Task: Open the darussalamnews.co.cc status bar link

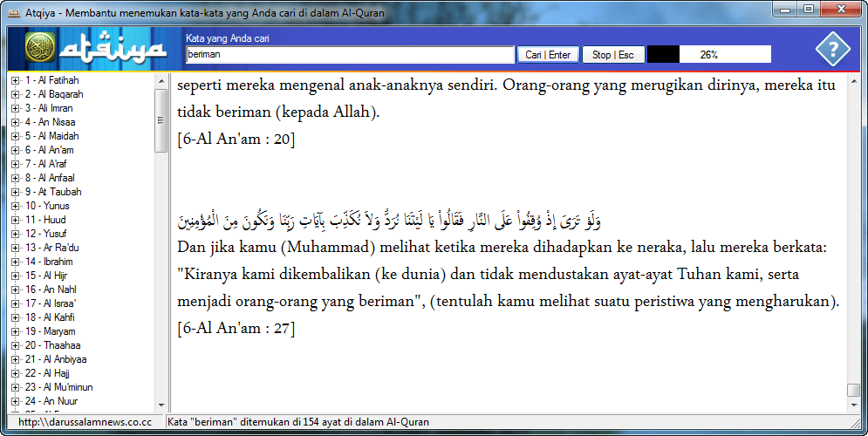Action: pos(85,422)
